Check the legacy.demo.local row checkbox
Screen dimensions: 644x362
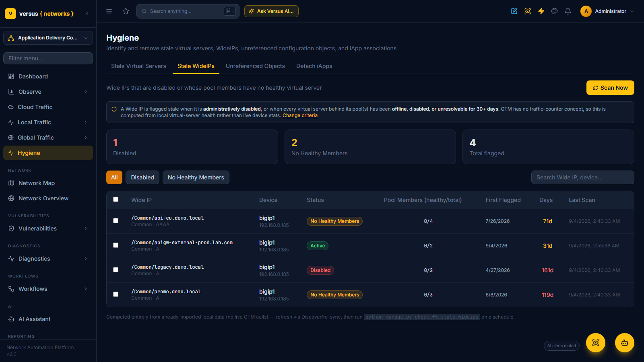tap(116, 270)
